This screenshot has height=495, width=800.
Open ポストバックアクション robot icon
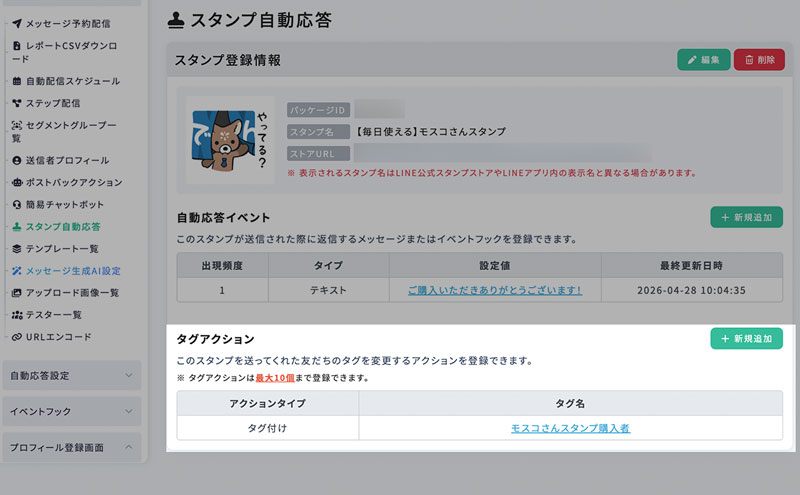coord(17,182)
